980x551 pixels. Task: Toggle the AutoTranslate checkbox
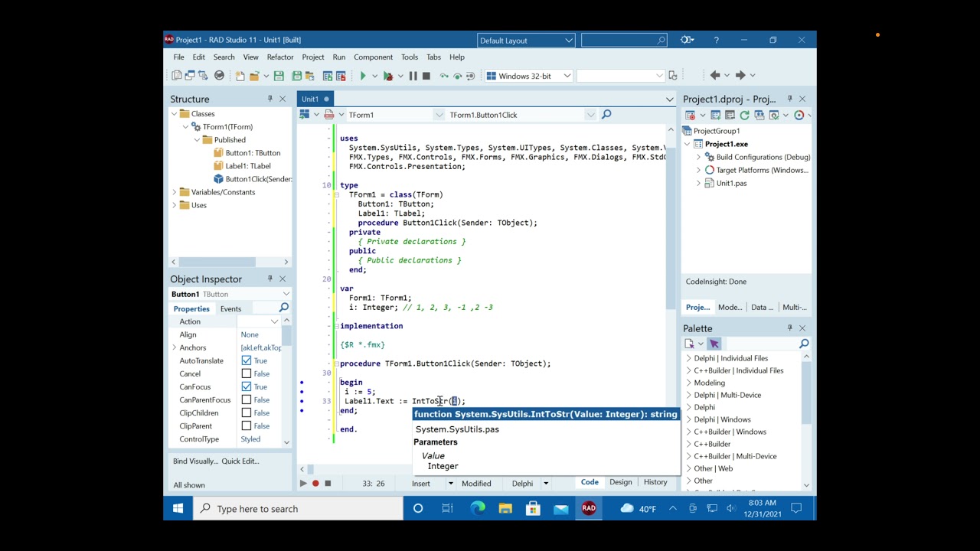coord(247,360)
